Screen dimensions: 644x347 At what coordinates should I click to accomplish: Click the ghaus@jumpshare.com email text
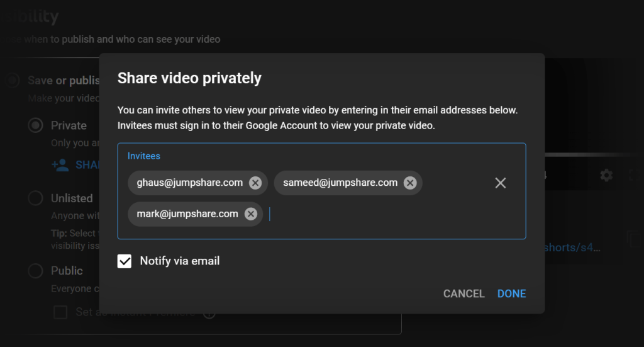190,183
